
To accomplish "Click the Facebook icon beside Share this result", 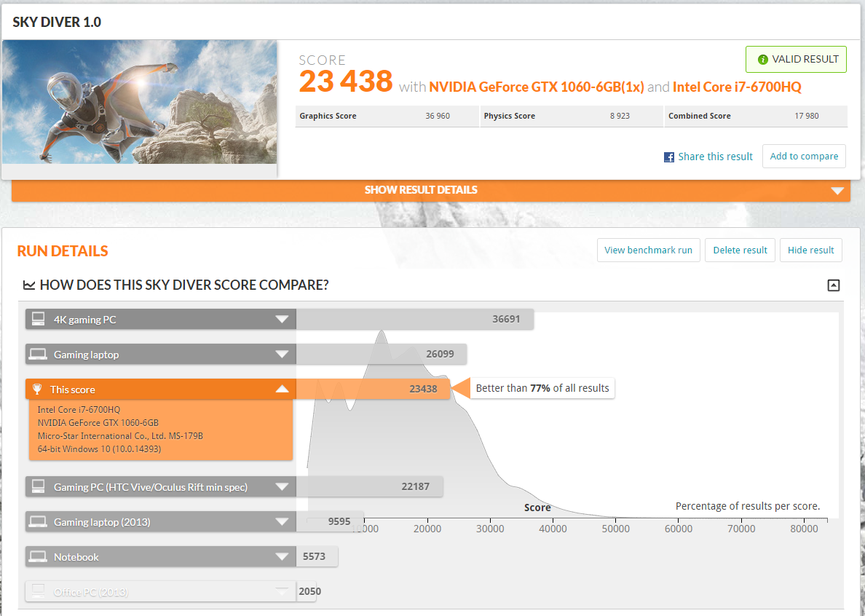I will click(x=668, y=157).
